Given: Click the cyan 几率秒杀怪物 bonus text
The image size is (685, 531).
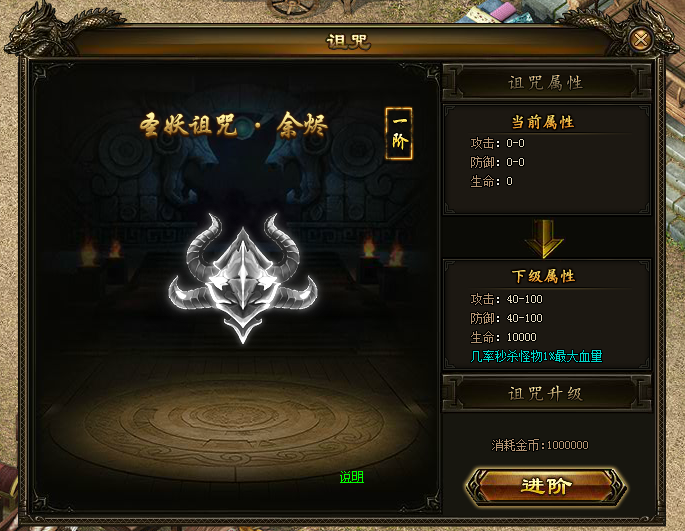Looking at the screenshot, I should tap(536, 356).
